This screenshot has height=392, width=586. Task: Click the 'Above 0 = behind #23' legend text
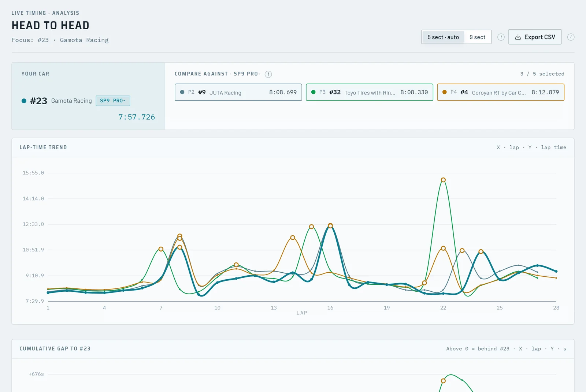(x=478, y=349)
